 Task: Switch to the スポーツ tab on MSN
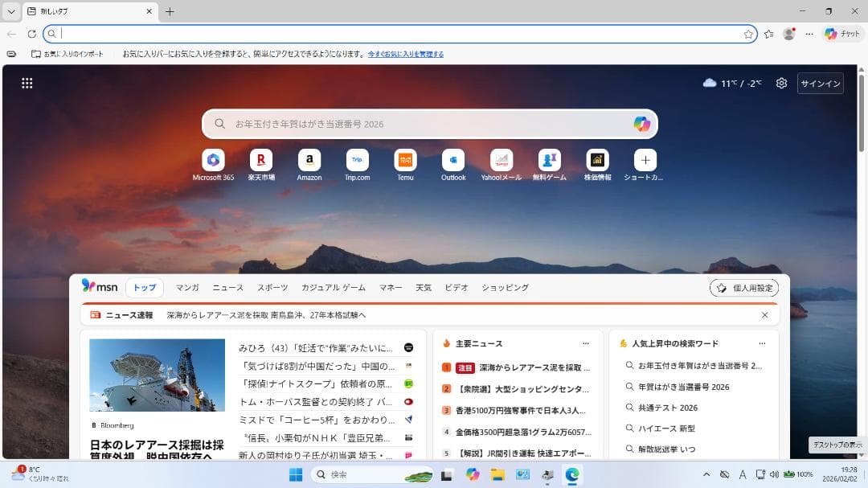coord(273,287)
